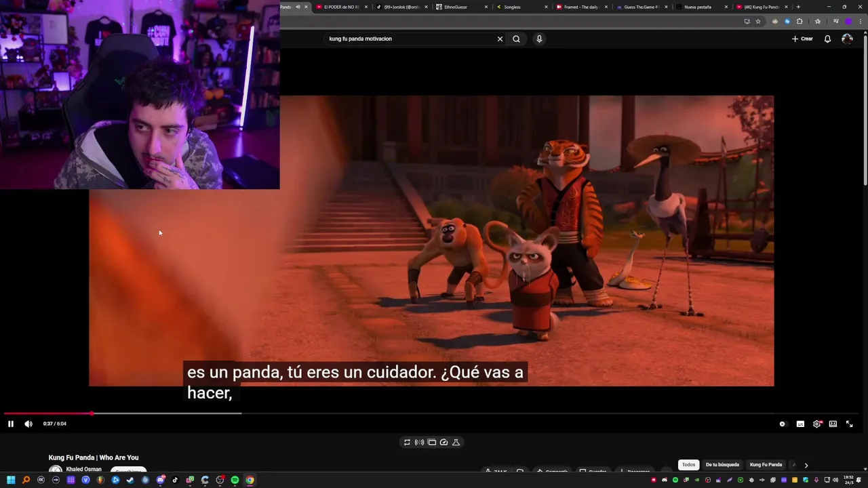
Task: Mute the video with speaker icon
Action: pos(28,424)
